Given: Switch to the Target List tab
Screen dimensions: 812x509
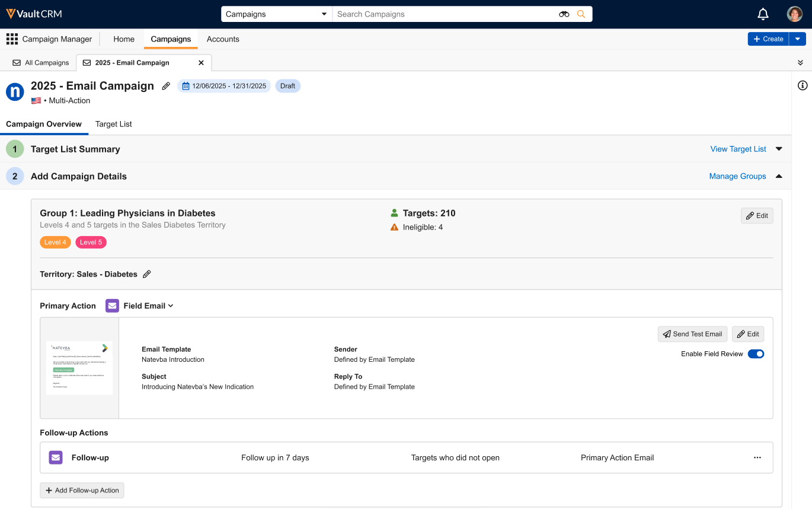Looking at the screenshot, I should click(x=113, y=124).
